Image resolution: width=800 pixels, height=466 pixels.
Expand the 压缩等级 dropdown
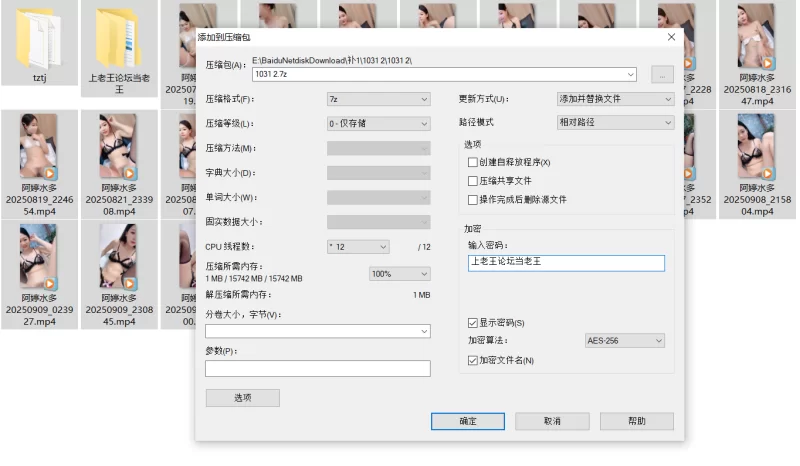(378, 124)
